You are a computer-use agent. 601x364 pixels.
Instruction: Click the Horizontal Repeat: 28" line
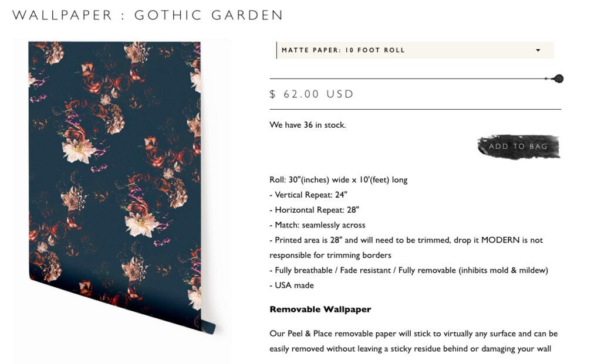(315, 210)
